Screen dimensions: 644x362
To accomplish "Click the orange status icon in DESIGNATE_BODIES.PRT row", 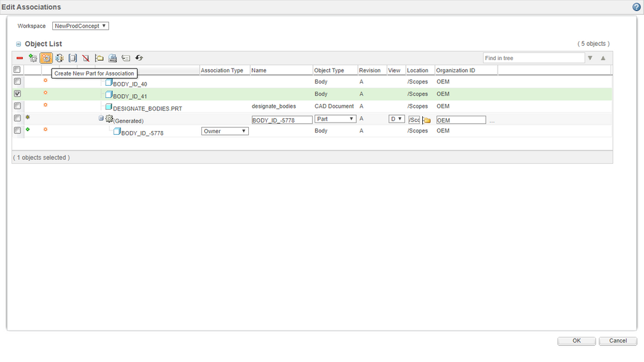I will click(45, 105).
